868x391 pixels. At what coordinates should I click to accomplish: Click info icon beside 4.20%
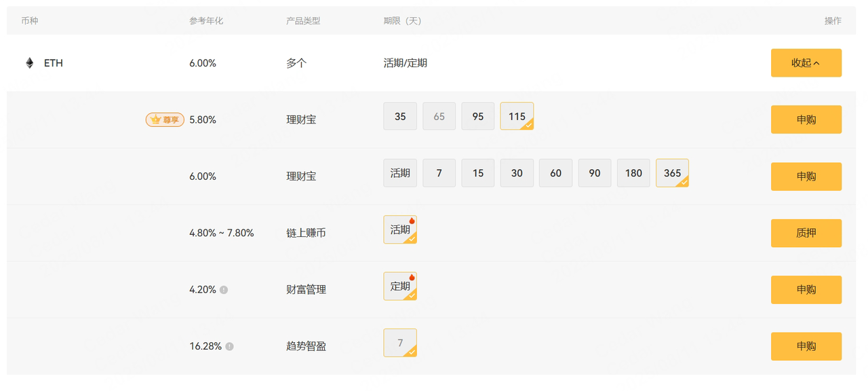(224, 290)
